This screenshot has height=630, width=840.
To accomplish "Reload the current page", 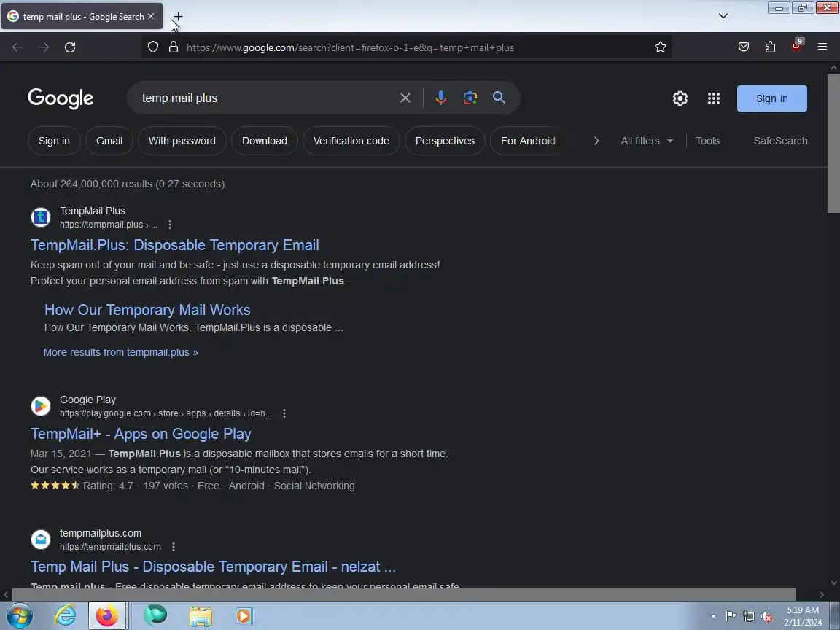I will point(70,47).
